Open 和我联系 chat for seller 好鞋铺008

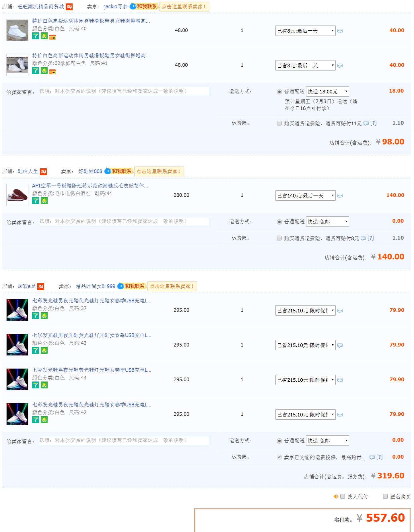pos(118,171)
